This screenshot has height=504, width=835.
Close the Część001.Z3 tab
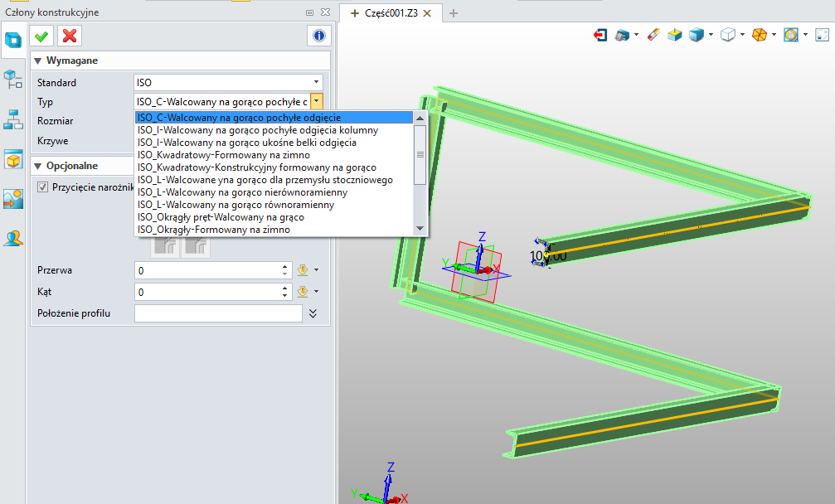click(x=427, y=13)
